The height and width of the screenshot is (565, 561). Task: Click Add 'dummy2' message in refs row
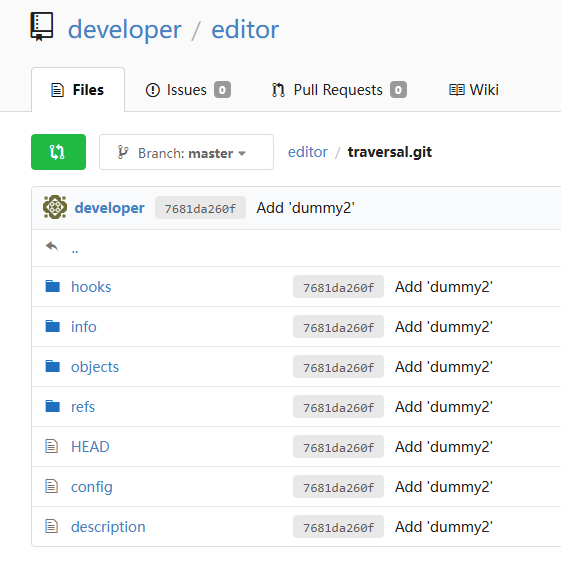pos(444,407)
